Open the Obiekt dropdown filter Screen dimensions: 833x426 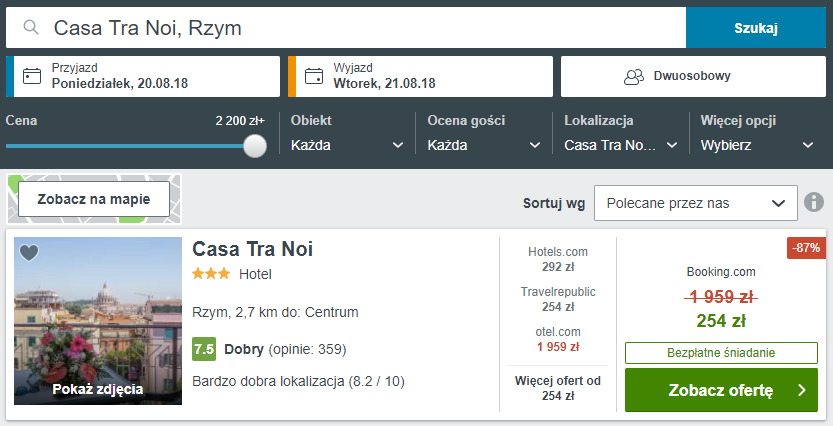[347, 145]
